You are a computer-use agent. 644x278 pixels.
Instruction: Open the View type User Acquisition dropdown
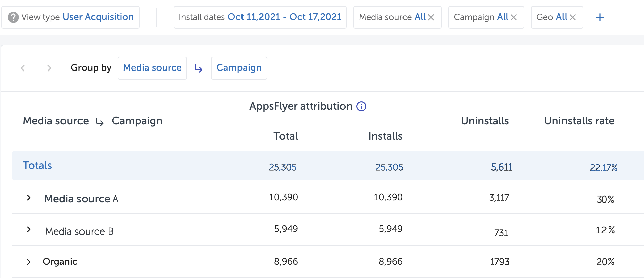[98, 17]
